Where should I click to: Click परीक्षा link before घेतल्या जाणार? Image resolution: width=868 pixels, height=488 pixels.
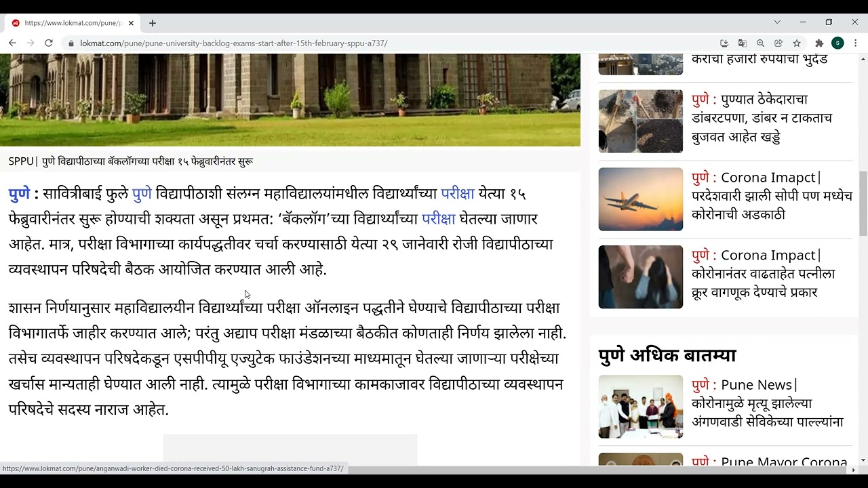tap(438, 219)
